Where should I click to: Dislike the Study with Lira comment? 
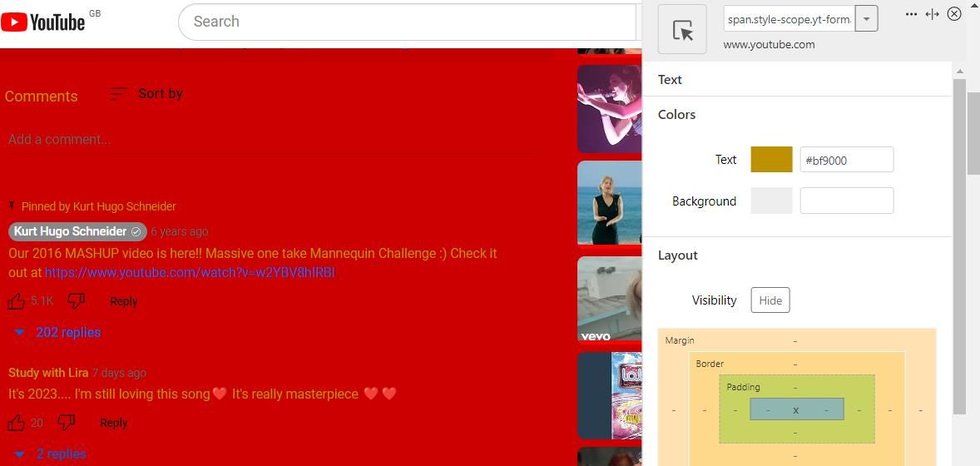(67, 423)
